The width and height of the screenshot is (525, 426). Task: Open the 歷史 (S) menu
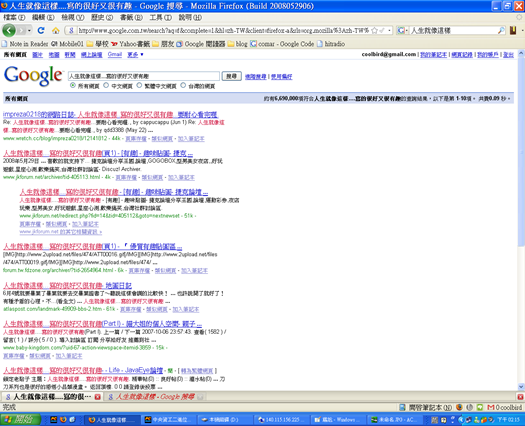(x=102, y=17)
